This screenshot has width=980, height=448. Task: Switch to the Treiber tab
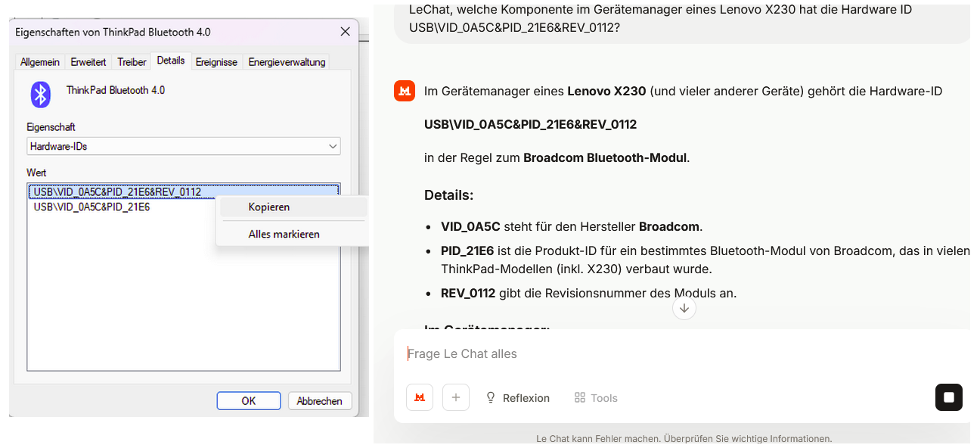click(132, 62)
